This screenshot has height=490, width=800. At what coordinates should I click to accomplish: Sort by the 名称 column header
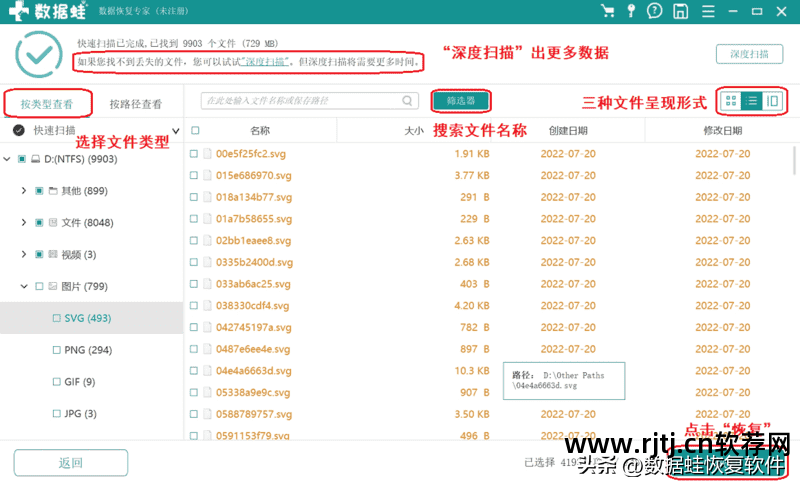click(260, 131)
